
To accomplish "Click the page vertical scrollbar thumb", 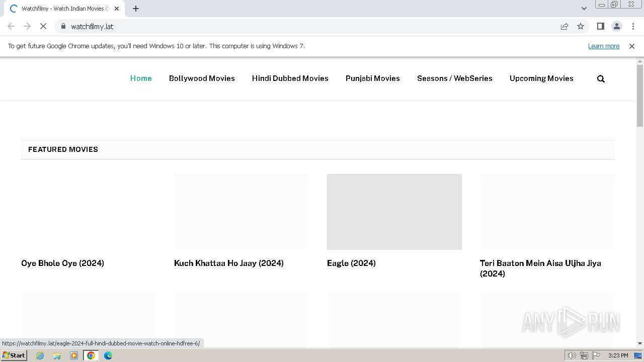I will [x=640, y=96].
